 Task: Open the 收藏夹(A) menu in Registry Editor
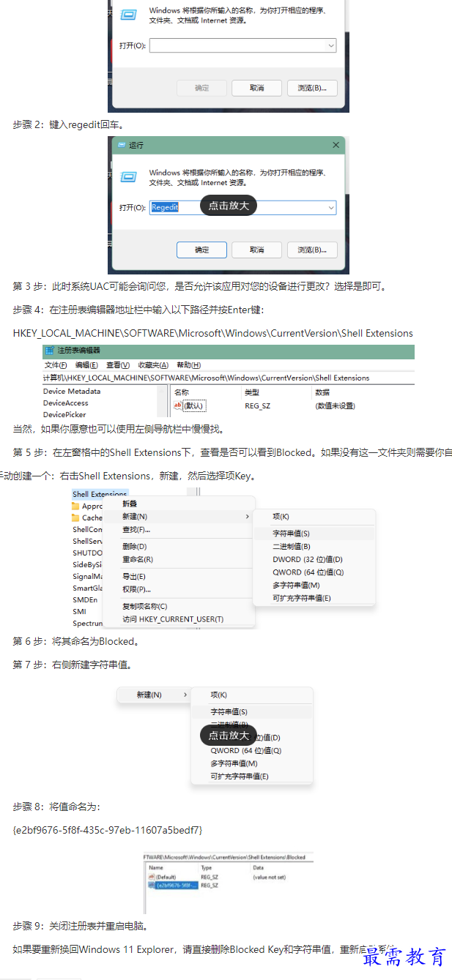click(x=152, y=365)
